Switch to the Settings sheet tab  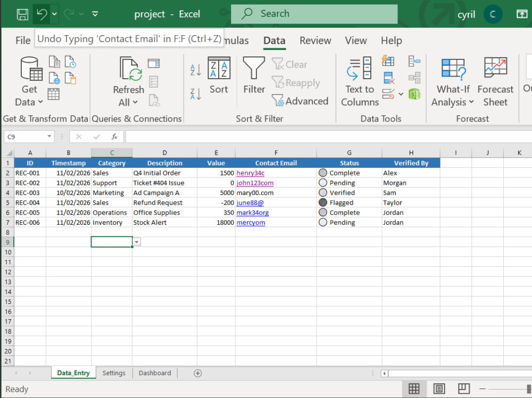(114, 373)
